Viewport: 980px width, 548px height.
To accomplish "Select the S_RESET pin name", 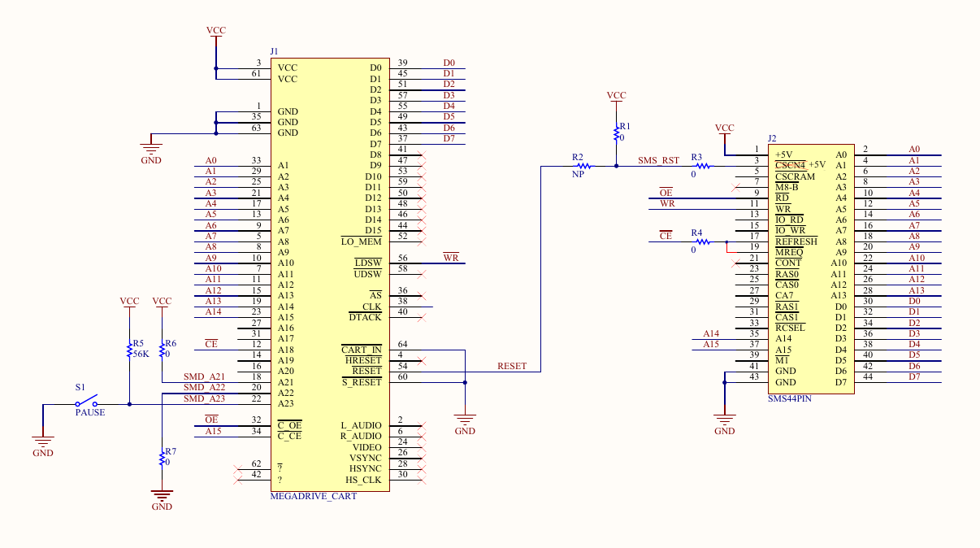I will [x=362, y=382].
